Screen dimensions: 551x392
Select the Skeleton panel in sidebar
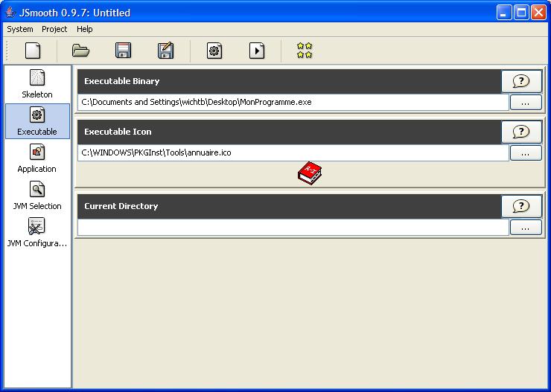pos(37,84)
